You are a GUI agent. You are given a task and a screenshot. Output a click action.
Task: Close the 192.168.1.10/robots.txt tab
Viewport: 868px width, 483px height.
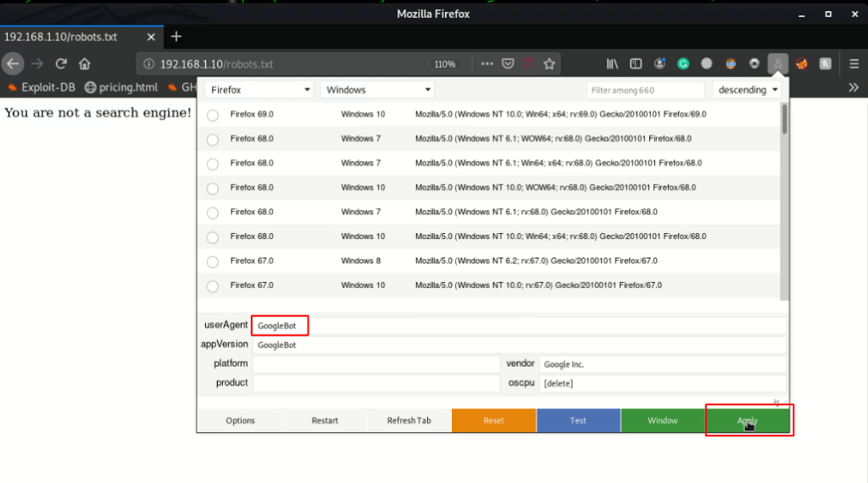[x=151, y=37]
